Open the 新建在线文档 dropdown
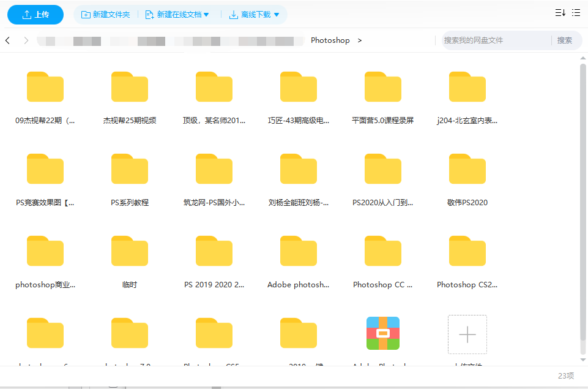The width and height of the screenshot is (588, 389). click(177, 15)
